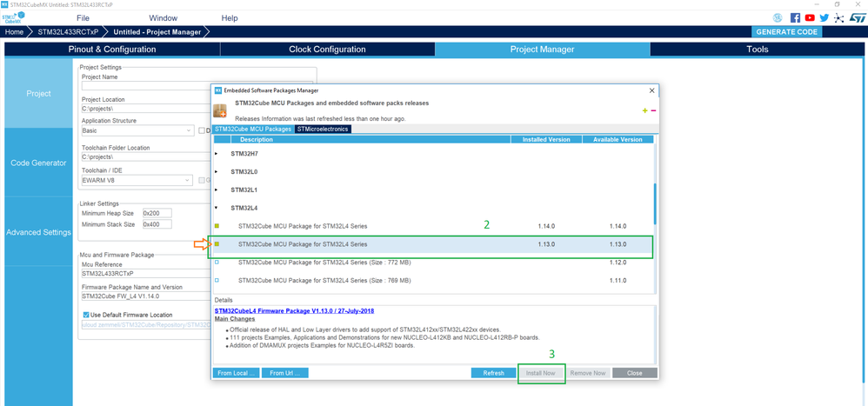This screenshot has width=868, height=406.
Task: Click the green plus expand-all icon
Action: 644,110
